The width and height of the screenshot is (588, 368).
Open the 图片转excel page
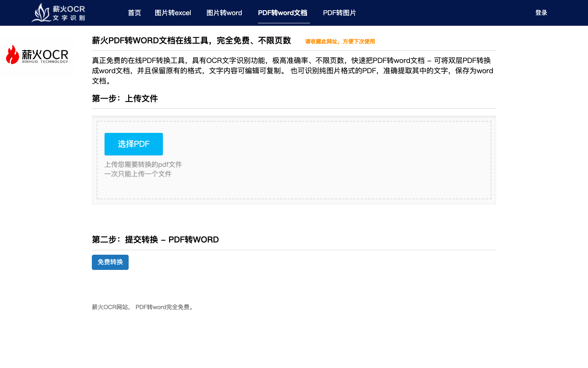click(173, 13)
